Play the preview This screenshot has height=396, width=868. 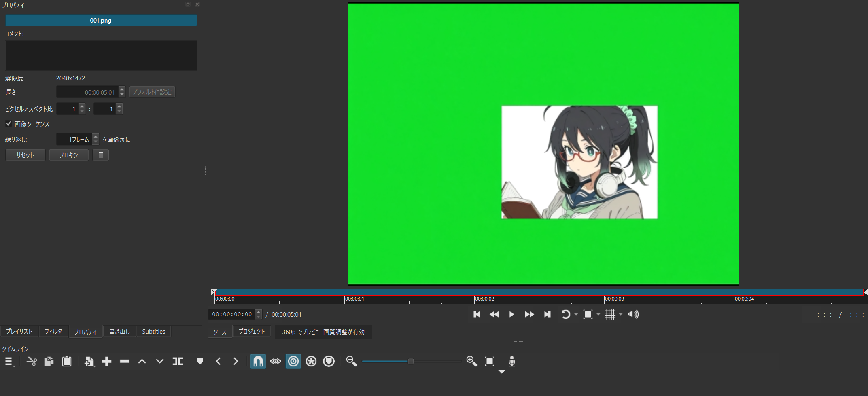pos(511,314)
